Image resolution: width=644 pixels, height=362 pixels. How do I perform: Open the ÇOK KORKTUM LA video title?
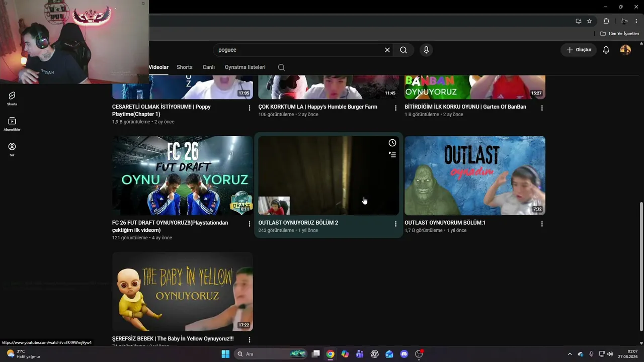(317, 107)
